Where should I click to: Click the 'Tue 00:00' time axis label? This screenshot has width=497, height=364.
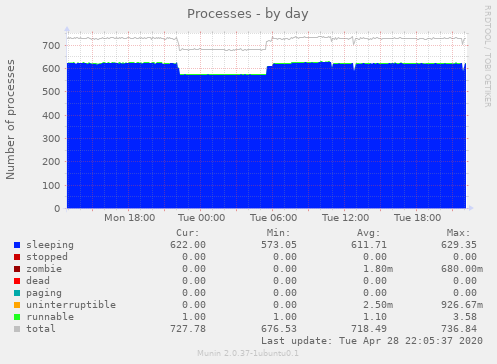coord(202,218)
